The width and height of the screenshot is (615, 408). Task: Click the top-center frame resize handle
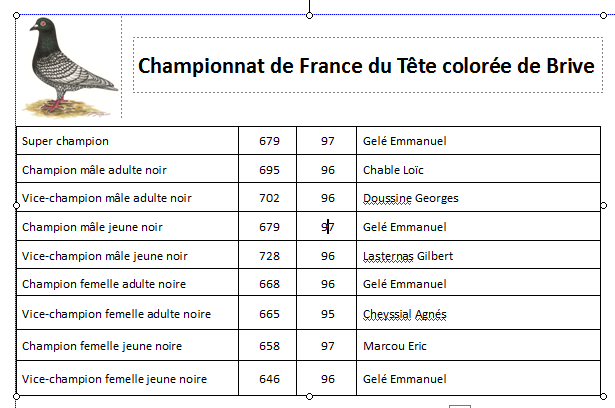[309, 14]
